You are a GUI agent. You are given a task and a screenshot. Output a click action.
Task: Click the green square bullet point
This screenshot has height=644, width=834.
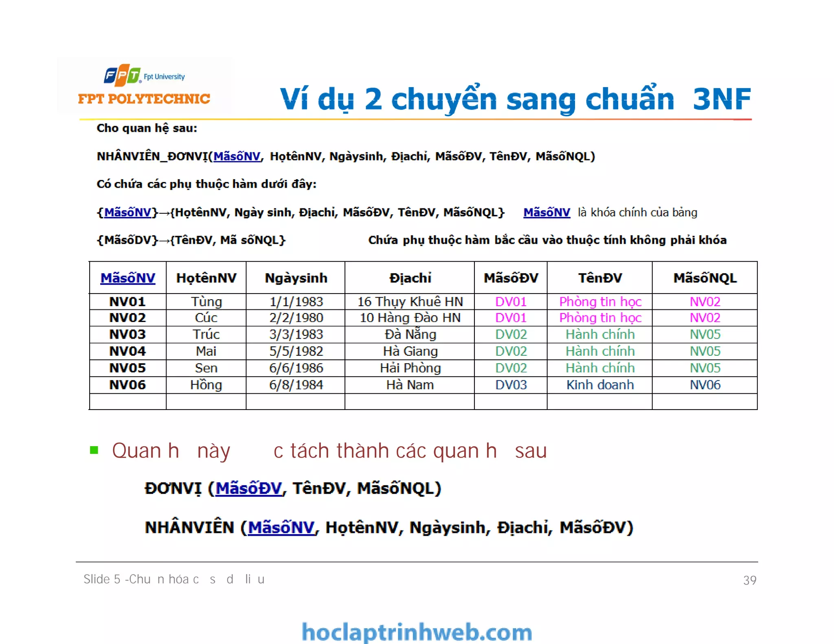[94, 450]
